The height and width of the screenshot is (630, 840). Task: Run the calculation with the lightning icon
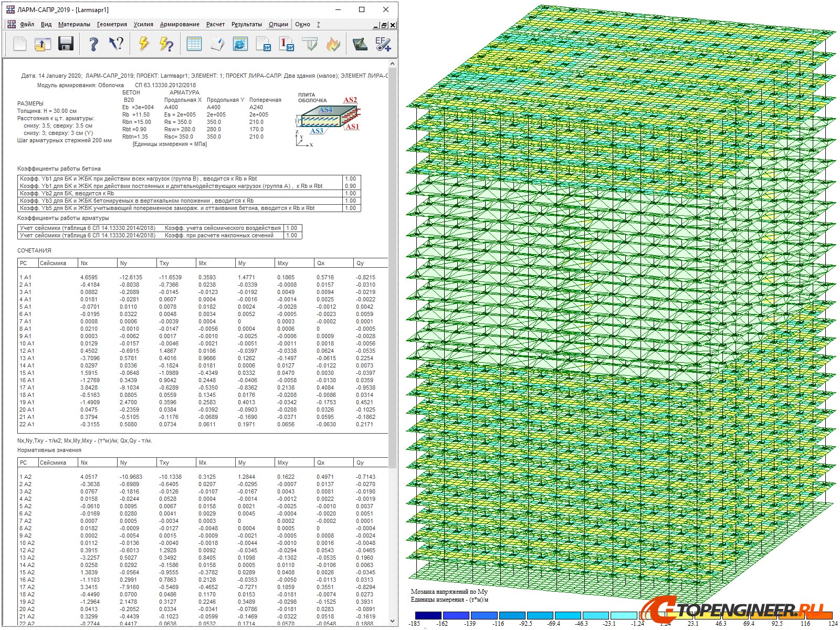(x=142, y=44)
